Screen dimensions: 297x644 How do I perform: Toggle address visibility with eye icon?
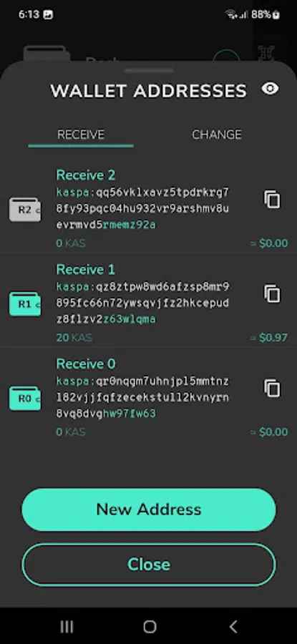(x=271, y=89)
